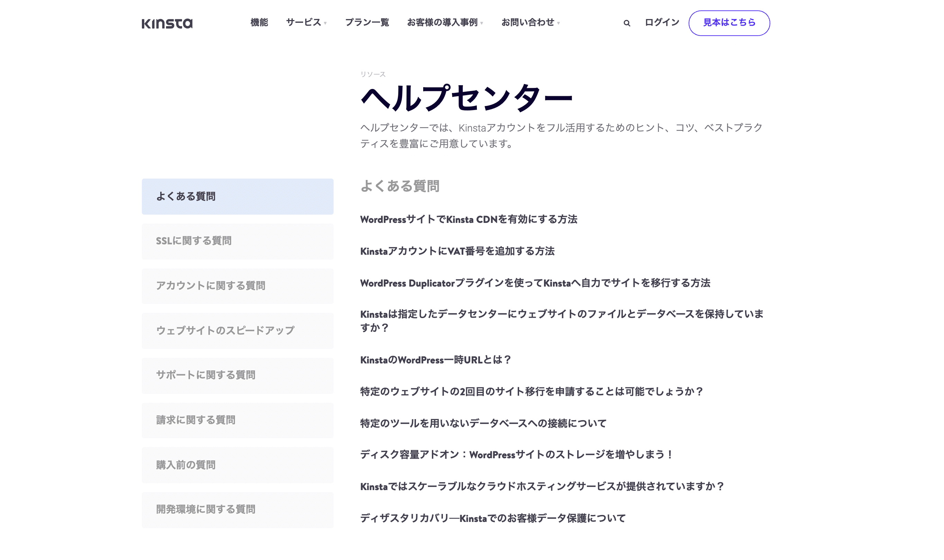Open the ウェブサイトのスピードアップ category
This screenshot has width=944, height=560.
(237, 331)
